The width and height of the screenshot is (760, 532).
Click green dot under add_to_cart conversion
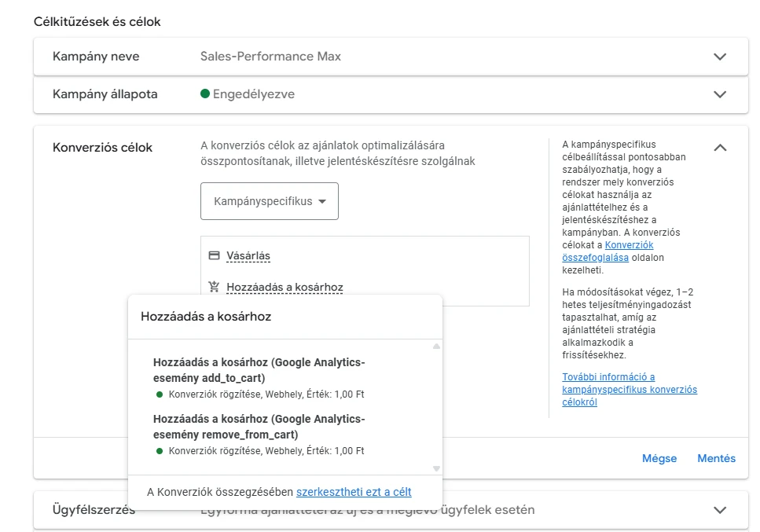pyautogui.click(x=159, y=394)
